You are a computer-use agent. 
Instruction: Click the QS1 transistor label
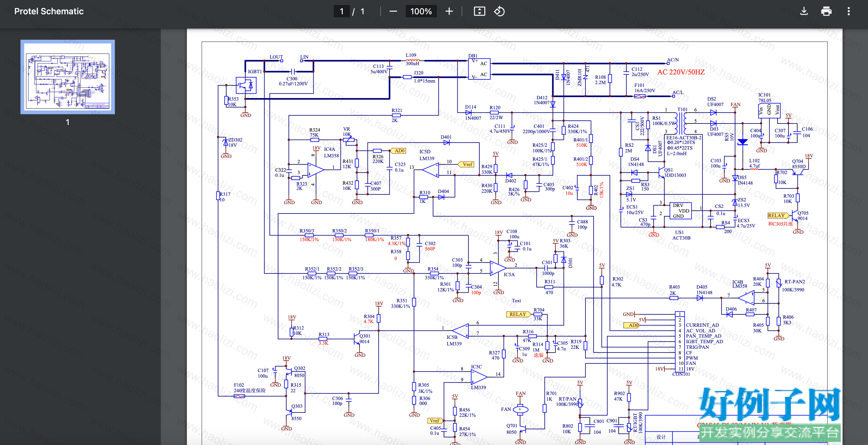point(668,170)
